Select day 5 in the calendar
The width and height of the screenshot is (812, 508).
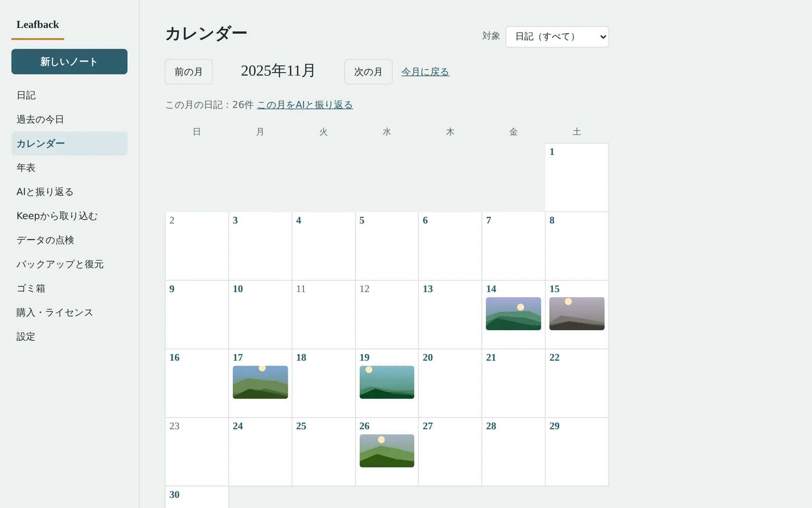387,246
